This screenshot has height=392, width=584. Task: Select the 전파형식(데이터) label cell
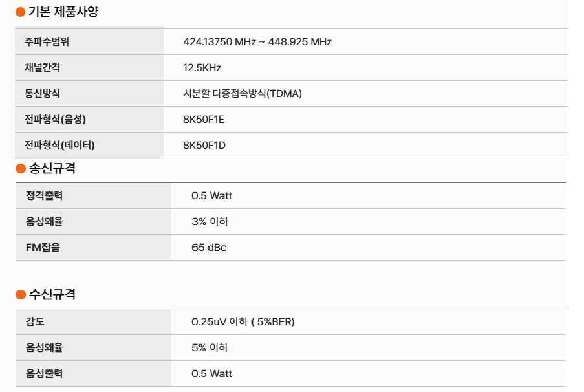click(59, 146)
